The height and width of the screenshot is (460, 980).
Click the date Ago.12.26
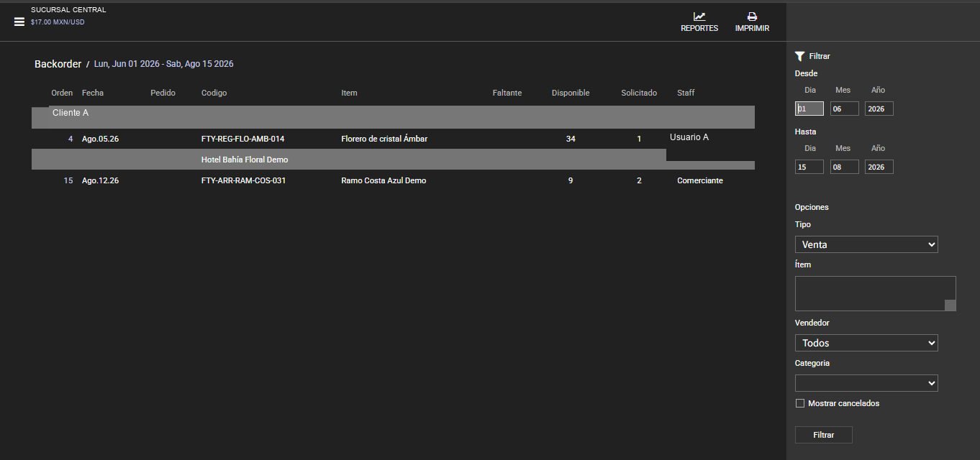tap(100, 180)
